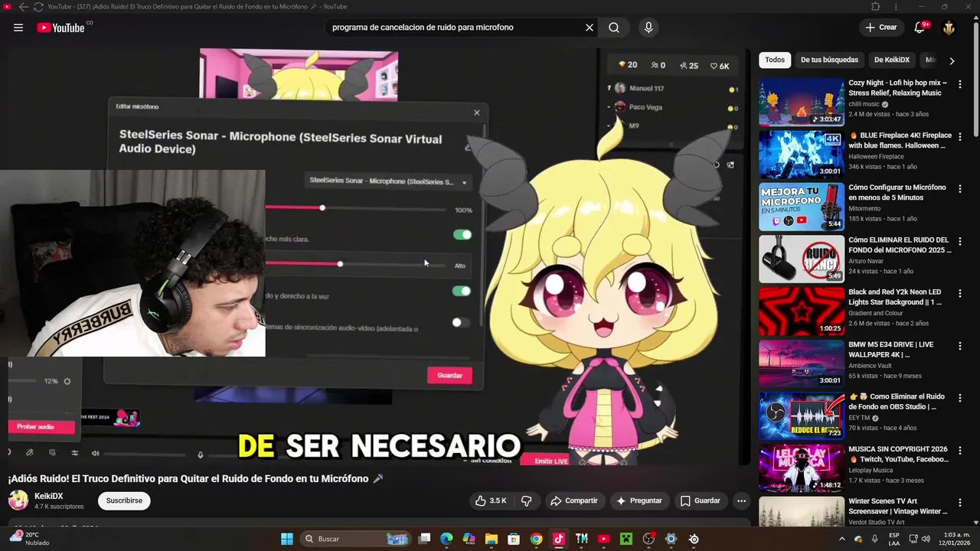Open the YouTube guide hamburger menu
This screenshot has width=980, height=551.
[x=18, y=28]
